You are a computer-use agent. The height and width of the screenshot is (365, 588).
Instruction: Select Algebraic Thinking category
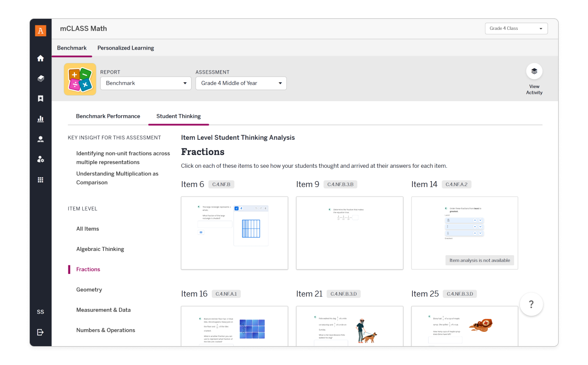(100, 249)
